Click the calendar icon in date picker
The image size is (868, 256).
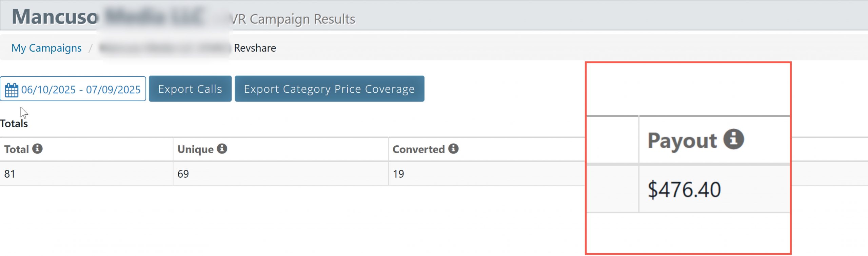[12, 90]
